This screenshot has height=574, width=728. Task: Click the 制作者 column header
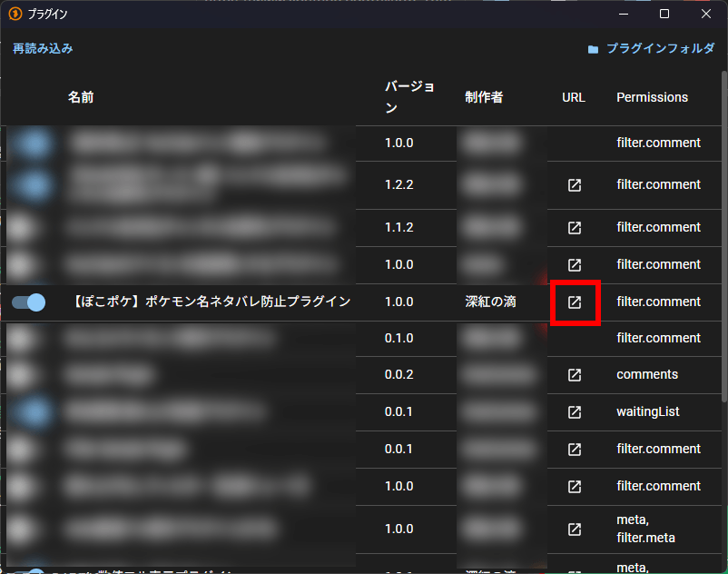pos(484,97)
